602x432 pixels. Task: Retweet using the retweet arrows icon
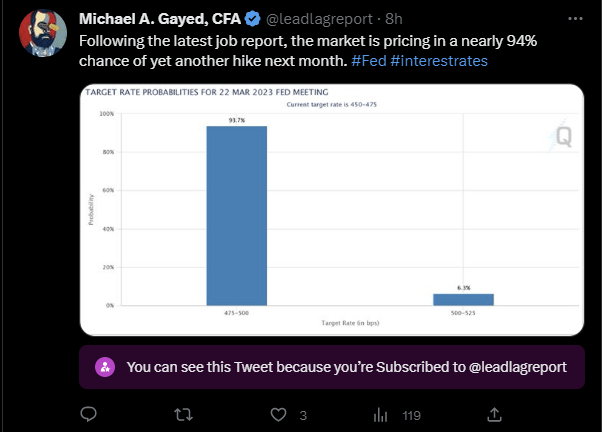click(183, 415)
